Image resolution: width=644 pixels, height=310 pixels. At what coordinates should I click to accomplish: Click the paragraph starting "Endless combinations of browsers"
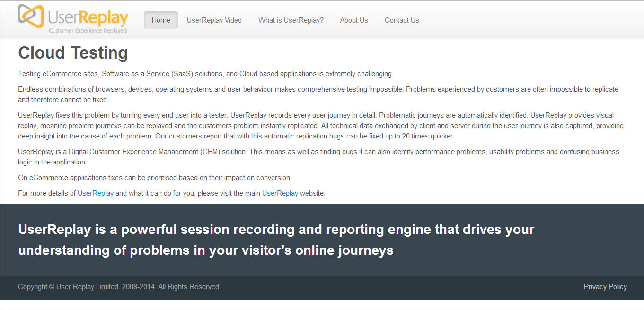(318, 95)
